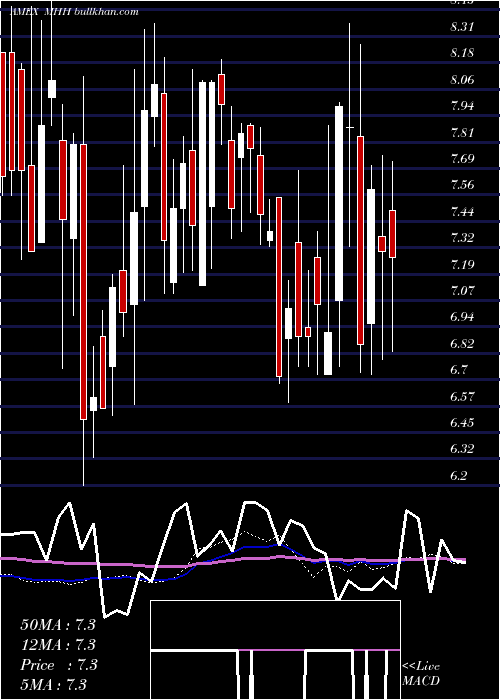Select the 6.2 price axis label
Viewport: 500px width, 700px height.
tap(459, 476)
